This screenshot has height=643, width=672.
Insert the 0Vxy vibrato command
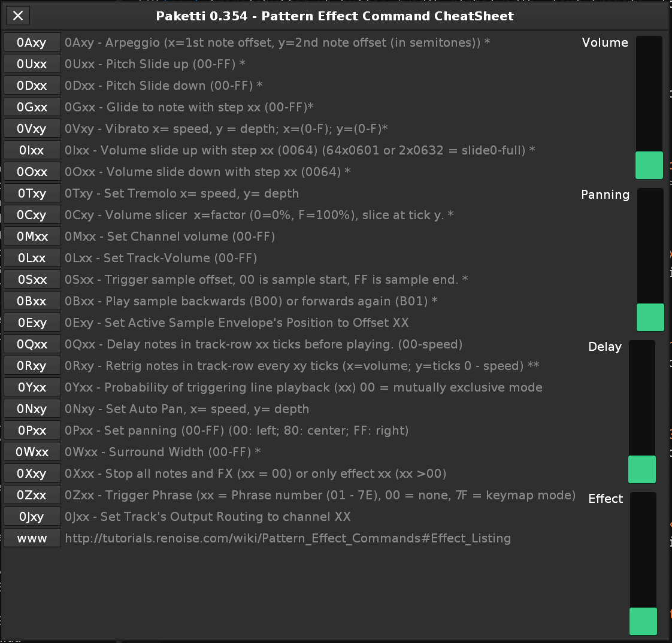[32, 129]
